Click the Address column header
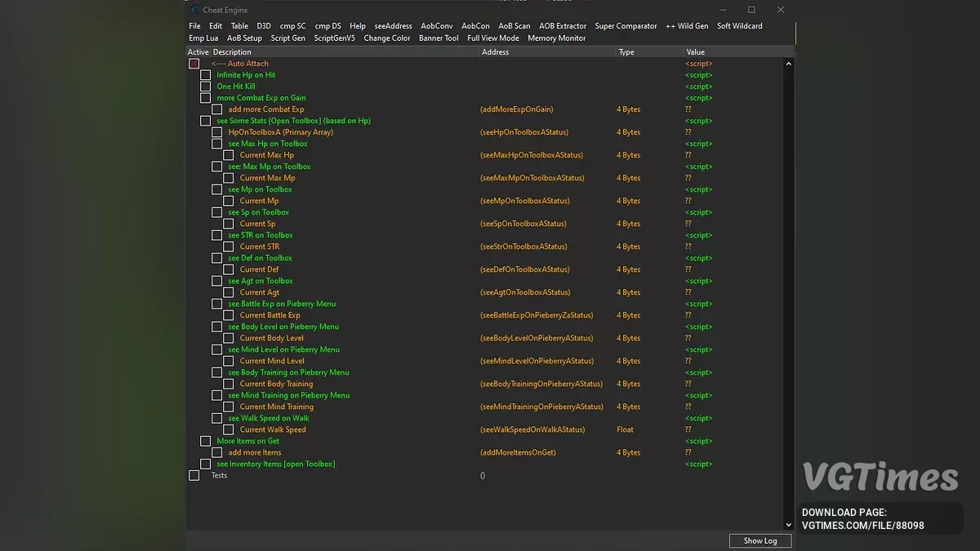This screenshot has width=980, height=551. 496,52
